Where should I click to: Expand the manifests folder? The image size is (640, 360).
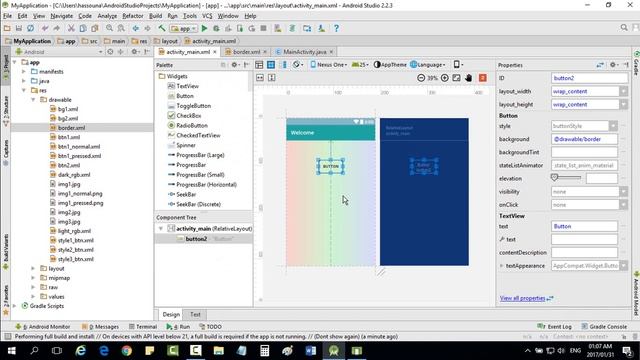24,71
